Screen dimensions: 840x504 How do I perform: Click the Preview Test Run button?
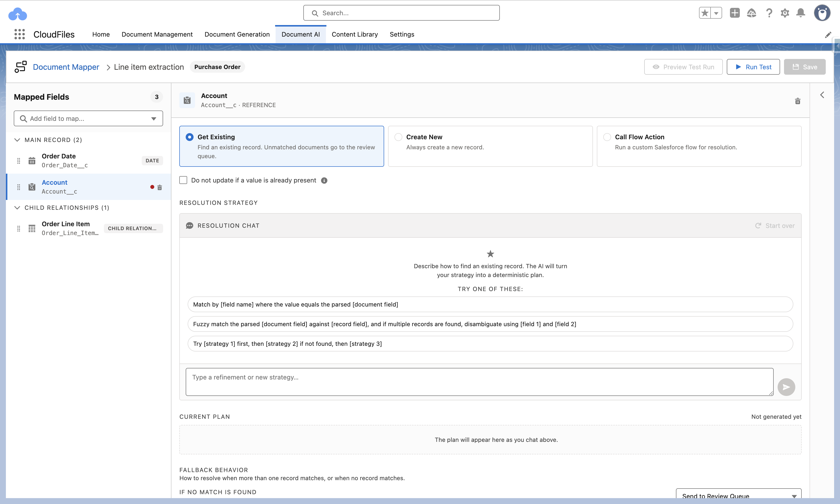[683, 67]
